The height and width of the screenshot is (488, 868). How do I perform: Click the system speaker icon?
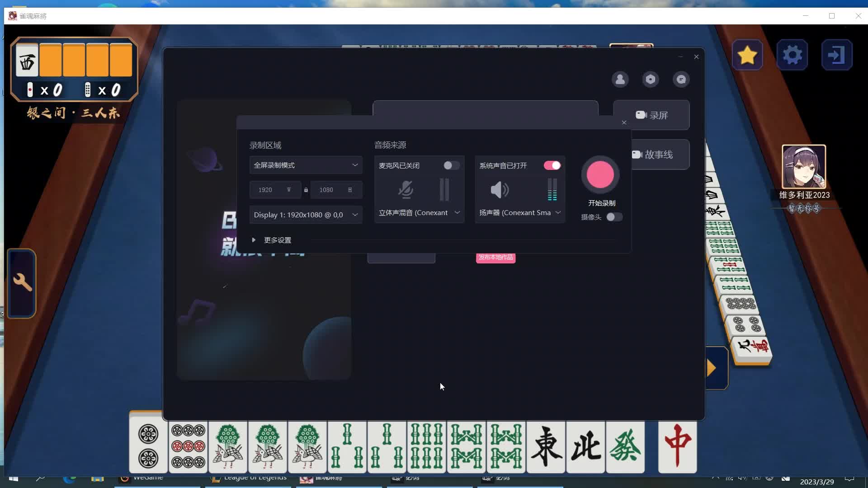point(500,190)
